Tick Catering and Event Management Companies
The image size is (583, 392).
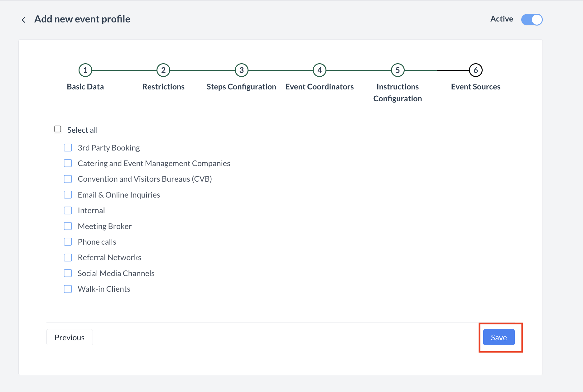coord(68,163)
